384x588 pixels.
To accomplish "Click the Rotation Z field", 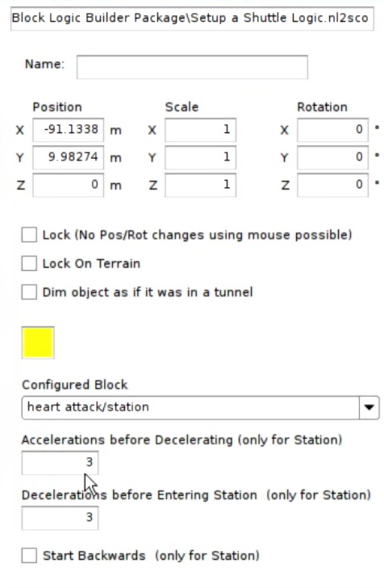I will (x=332, y=185).
